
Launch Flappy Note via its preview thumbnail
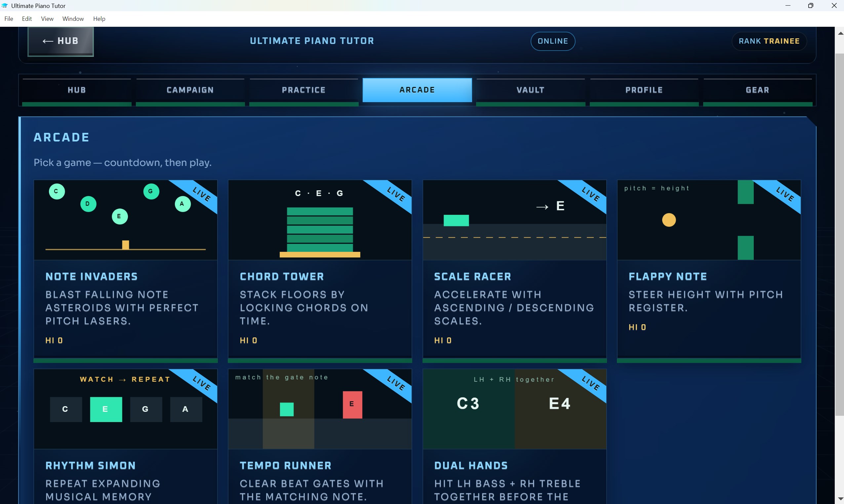(709, 220)
